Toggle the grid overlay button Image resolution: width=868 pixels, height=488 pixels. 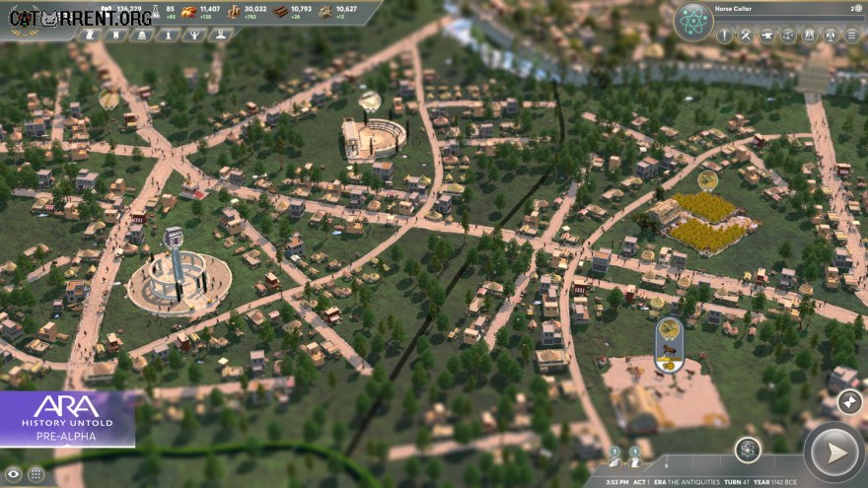[36, 474]
